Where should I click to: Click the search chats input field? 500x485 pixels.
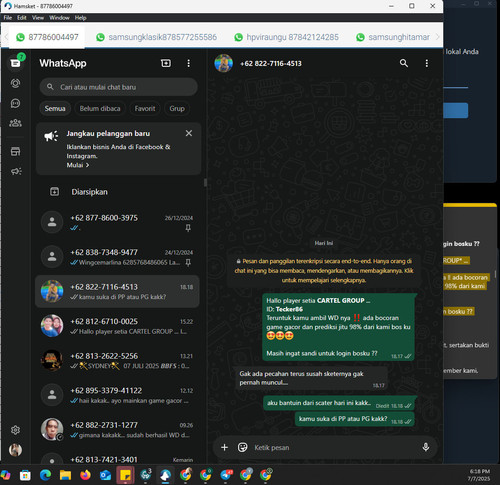118,87
